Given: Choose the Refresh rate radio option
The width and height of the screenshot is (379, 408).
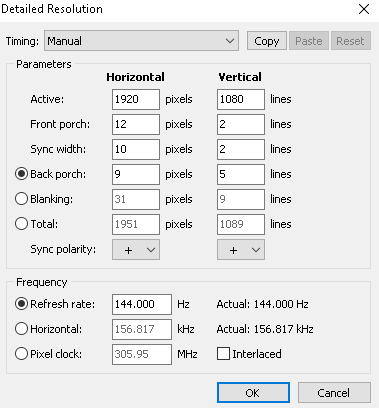Looking at the screenshot, I should click(21, 304).
